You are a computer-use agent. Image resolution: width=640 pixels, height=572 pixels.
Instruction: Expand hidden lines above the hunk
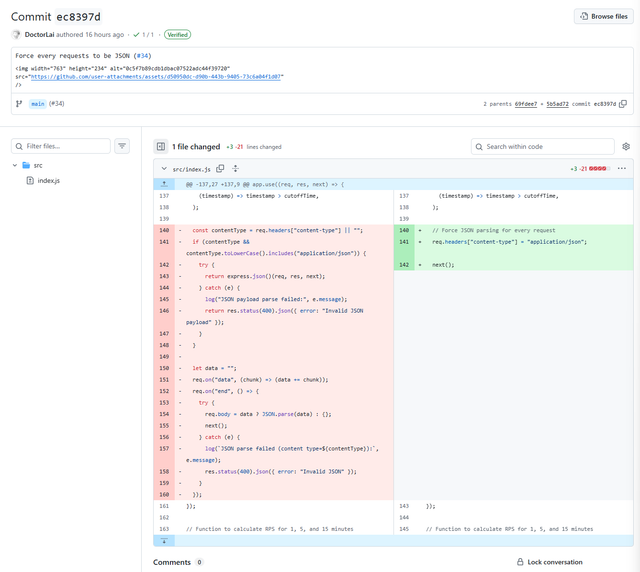point(164,184)
